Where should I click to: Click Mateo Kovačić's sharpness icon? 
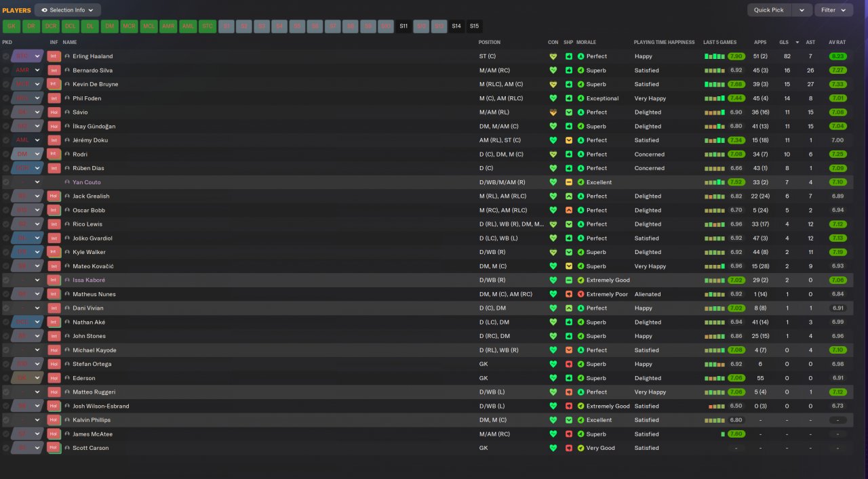click(x=569, y=266)
